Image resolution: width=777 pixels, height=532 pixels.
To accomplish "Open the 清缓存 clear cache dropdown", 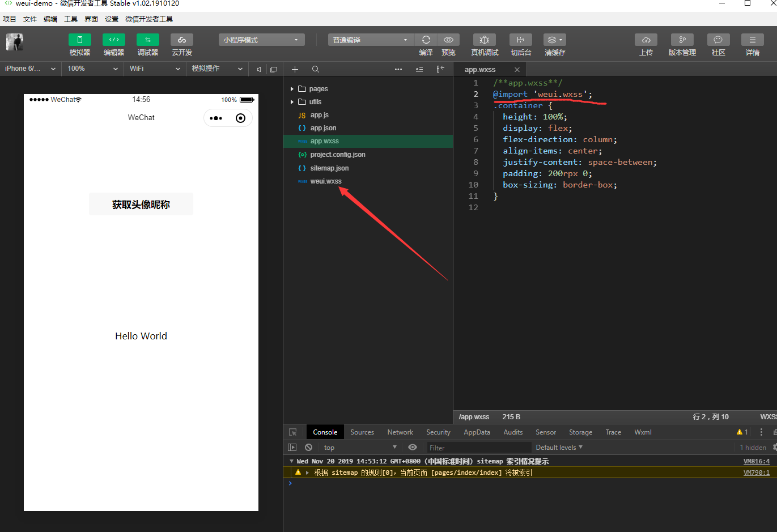I will tap(555, 40).
